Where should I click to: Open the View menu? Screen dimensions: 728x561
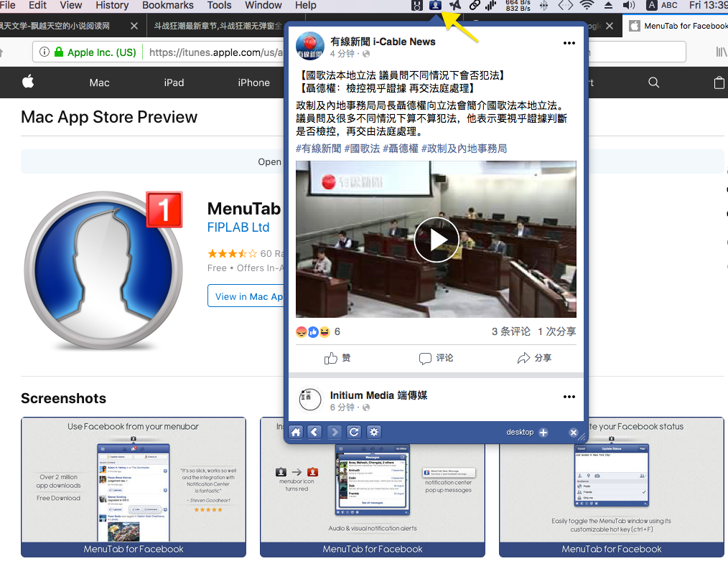click(71, 5)
